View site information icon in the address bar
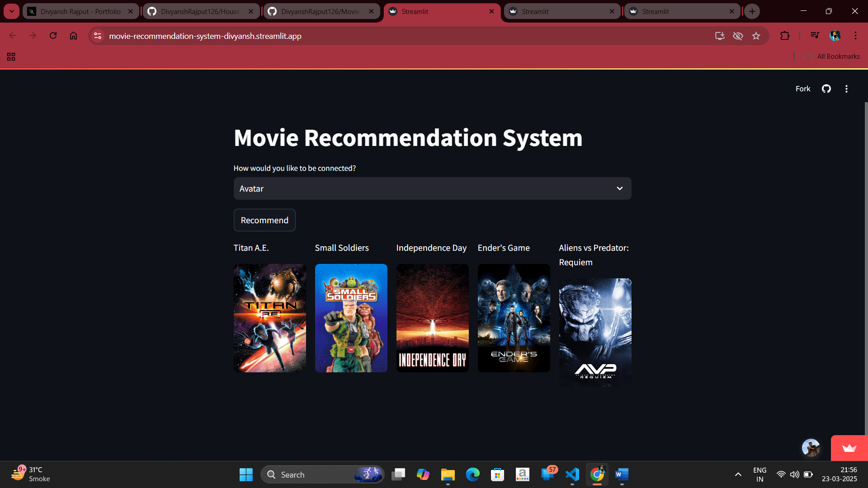 coord(98,36)
